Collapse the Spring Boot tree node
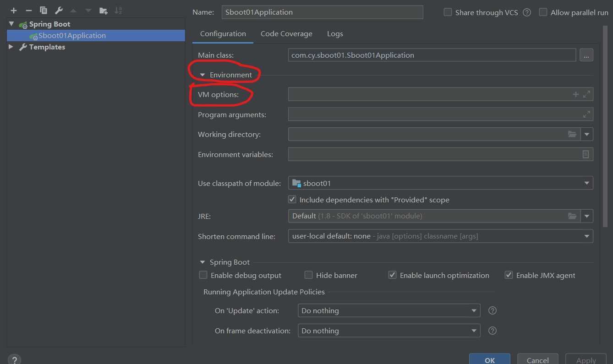Viewport: 613px width, 364px height. tap(11, 24)
